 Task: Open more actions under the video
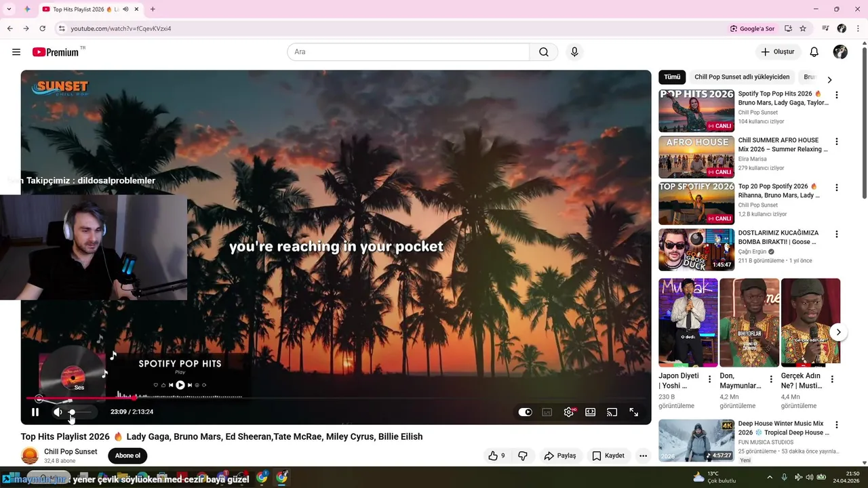[x=643, y=456]
